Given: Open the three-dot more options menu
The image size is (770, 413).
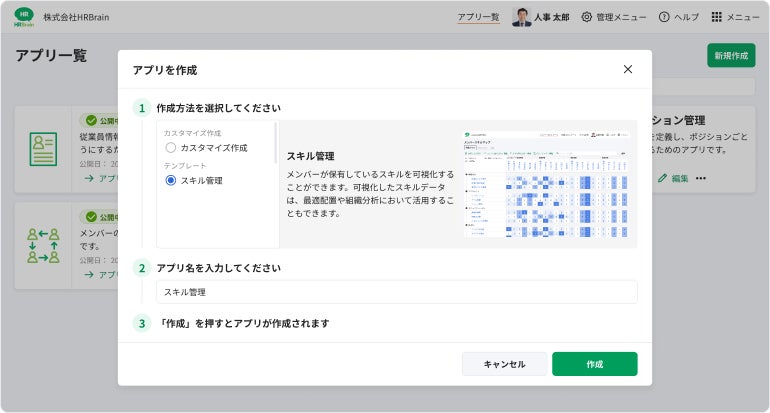Looking at the screenshot, I should pyautogui.click(x=701, y=178).
